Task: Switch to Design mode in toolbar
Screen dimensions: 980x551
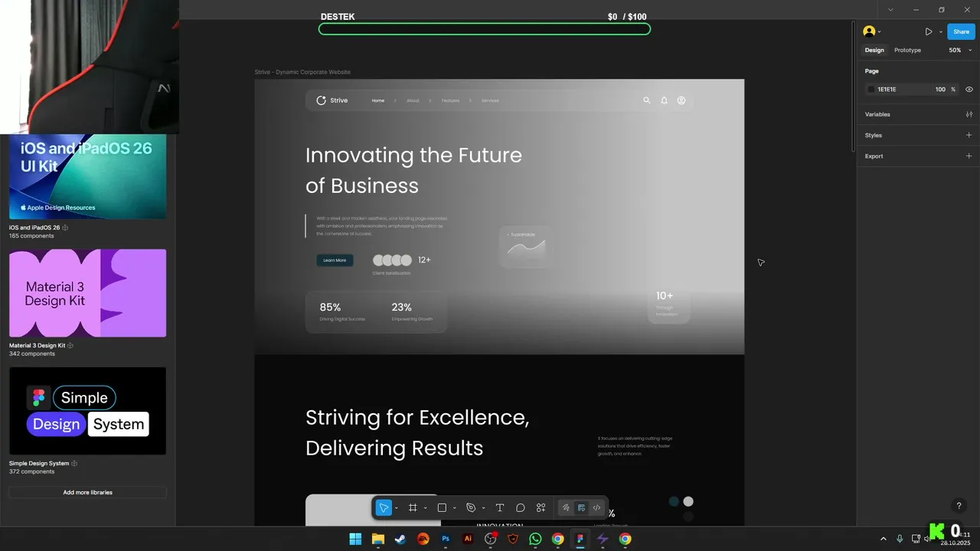Action: click(581, 507)
